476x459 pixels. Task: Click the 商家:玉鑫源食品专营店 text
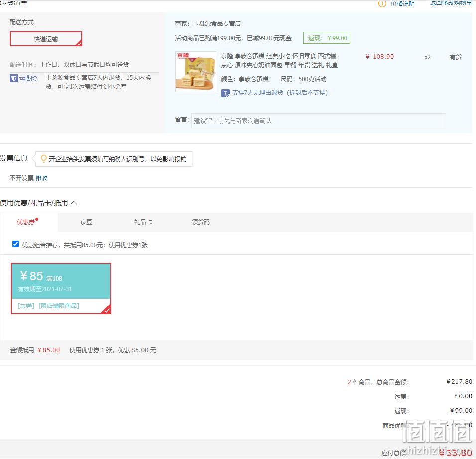click(x=208, y=24)
